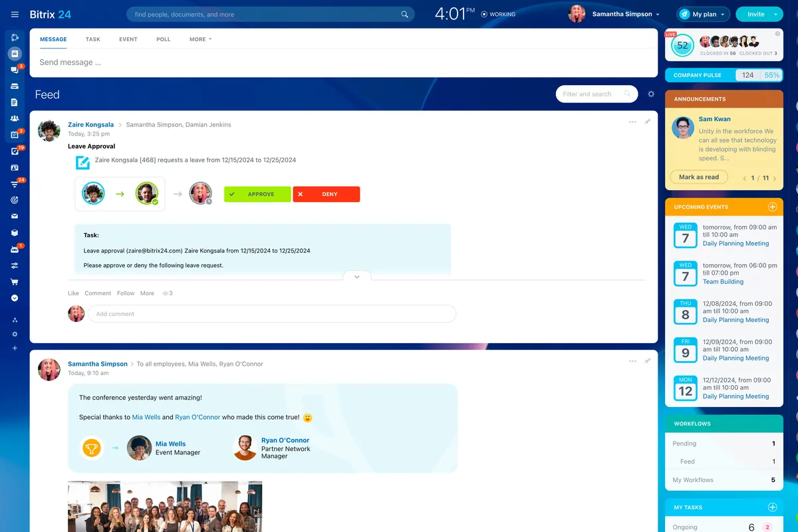
Task: Like the Leave Approval post
Action: (73, 293)
